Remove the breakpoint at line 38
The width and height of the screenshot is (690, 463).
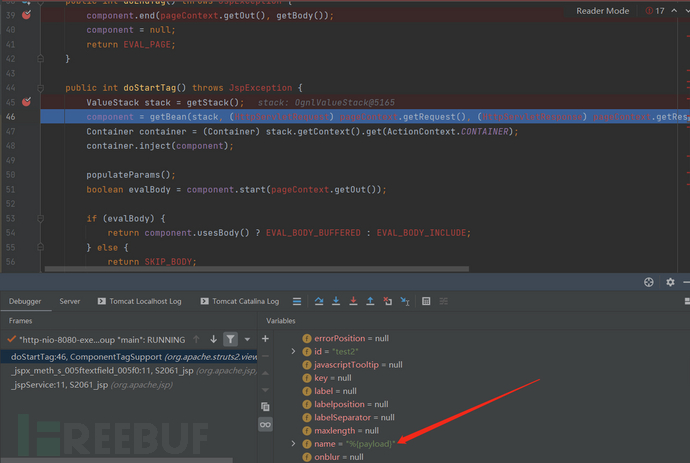click(x=26, y=16)
